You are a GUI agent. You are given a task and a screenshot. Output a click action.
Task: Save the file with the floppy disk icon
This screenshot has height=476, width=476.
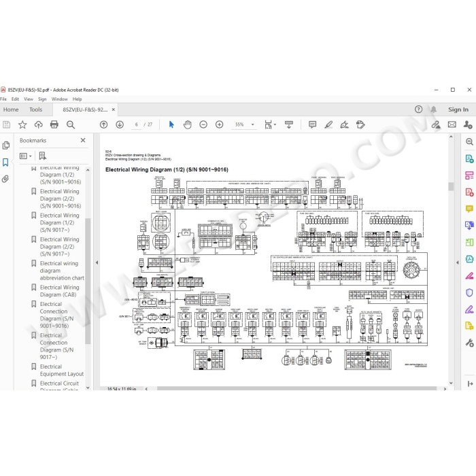[x=6, y=124]
